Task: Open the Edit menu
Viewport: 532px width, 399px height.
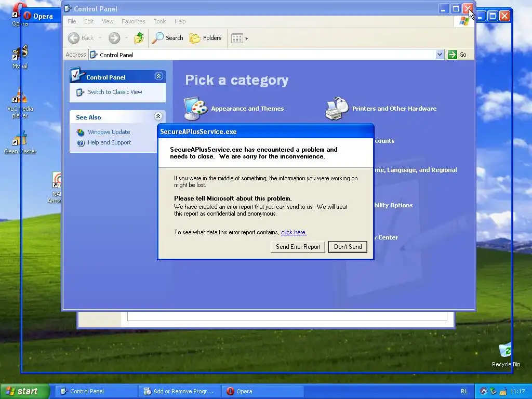Action: [x=89, y=21]
